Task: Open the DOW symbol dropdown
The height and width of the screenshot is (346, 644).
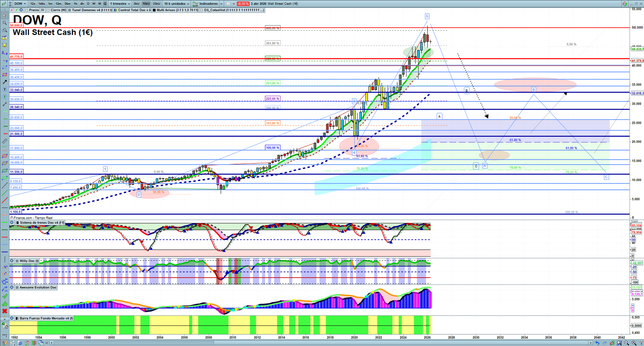Action: 20,4
